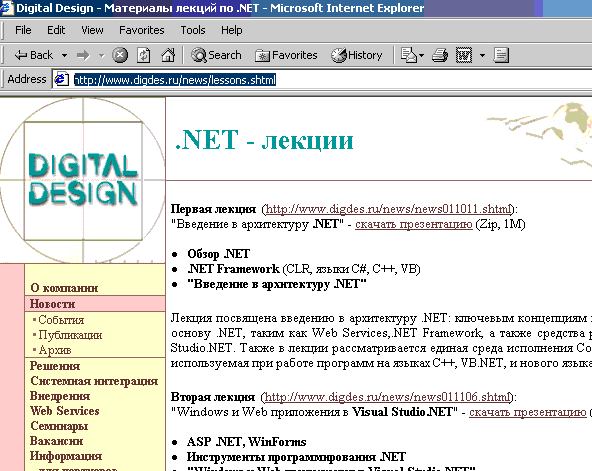Open the Favorites menu
The width and height of the screenshot is (592, 471).
[x=142, y=30]
